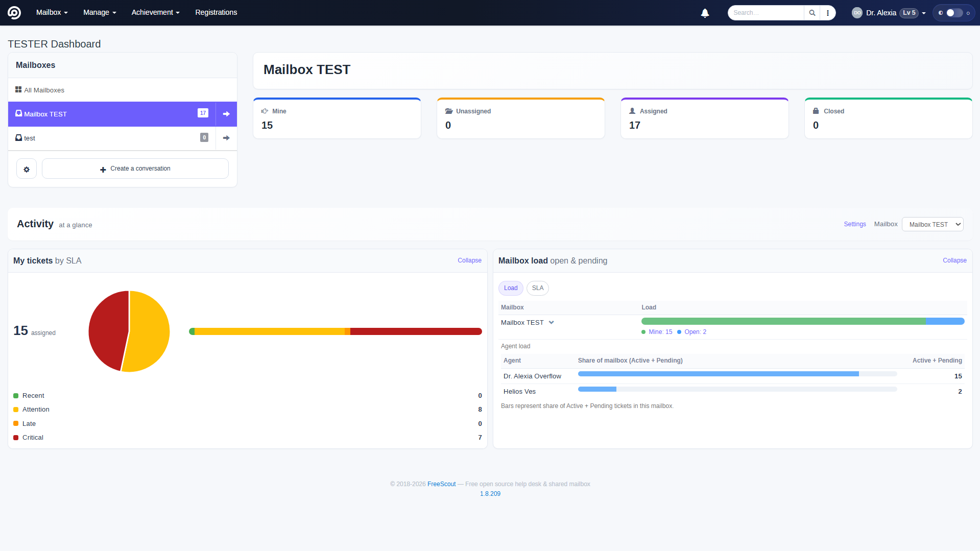The width and height of the screenshot is (980, 551).
Task: Click Dr. Alexia Overflow agent name
Action: [x=532, y=376]
